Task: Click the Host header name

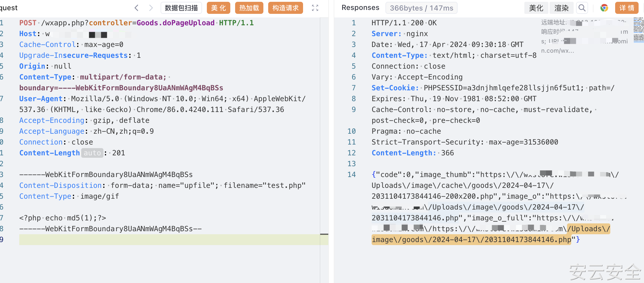Action: click(28, 34)
